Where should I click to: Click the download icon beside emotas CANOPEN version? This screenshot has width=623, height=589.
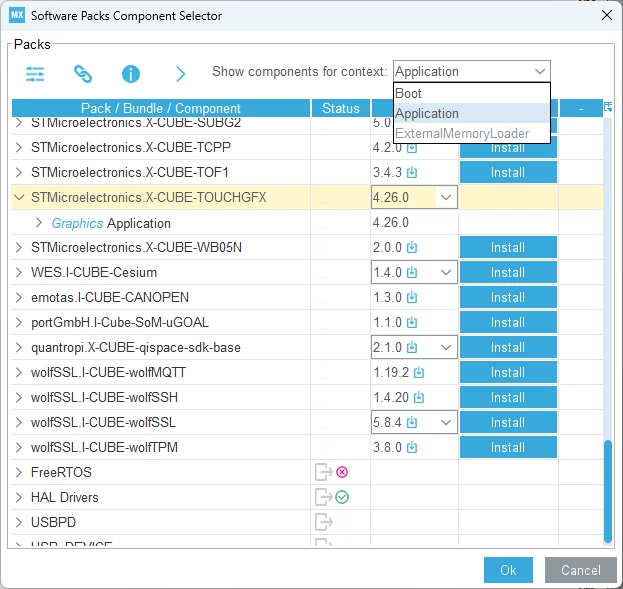click(412, 298)
